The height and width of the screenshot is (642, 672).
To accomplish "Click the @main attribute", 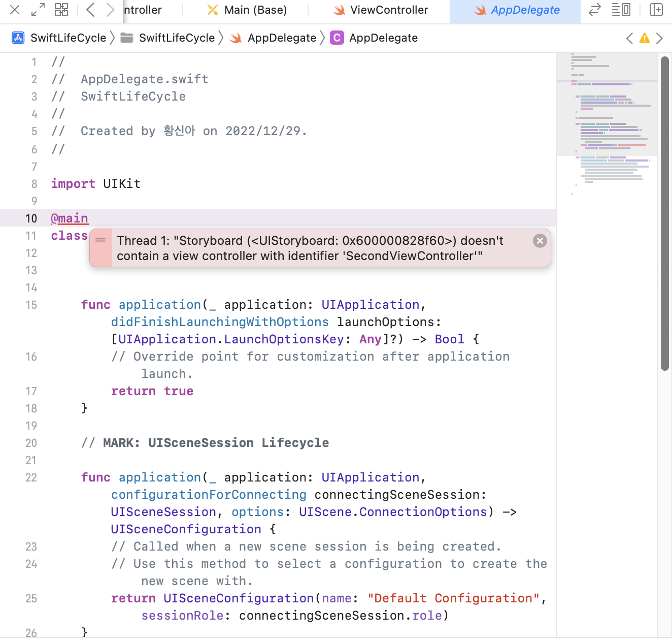I will (70, 218).
